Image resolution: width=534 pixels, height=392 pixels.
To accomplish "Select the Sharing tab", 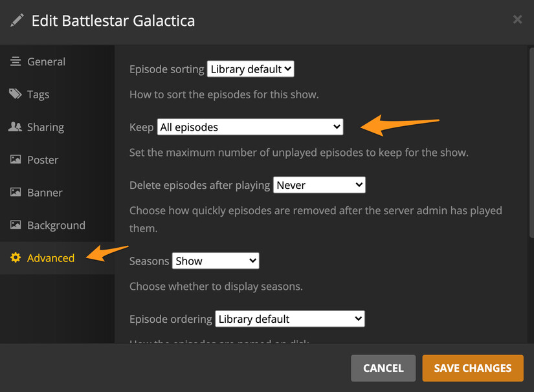I will pos(45,127).
